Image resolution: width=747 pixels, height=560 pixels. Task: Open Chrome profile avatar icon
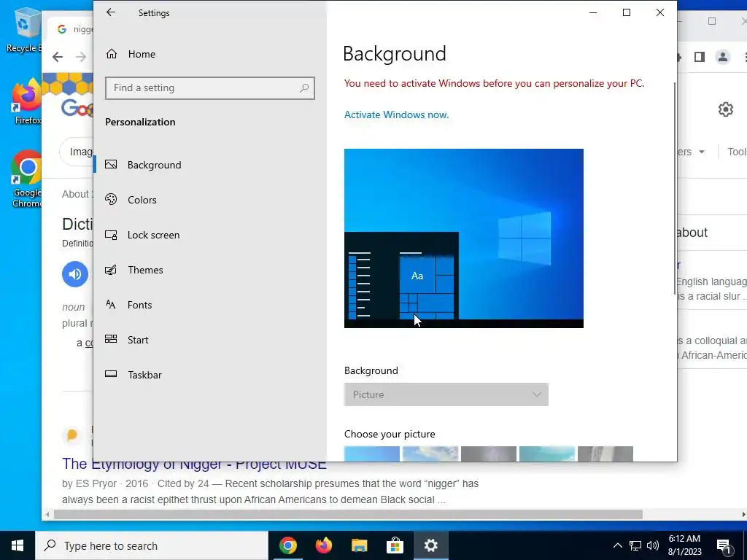coord(723,57)
